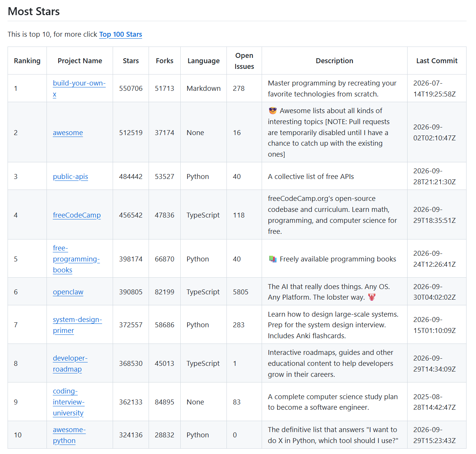The height and width of the screenshot is (454, 476).
Task: Click the sunglasses emoji in awesome description
Action: (x=273, y=111)
